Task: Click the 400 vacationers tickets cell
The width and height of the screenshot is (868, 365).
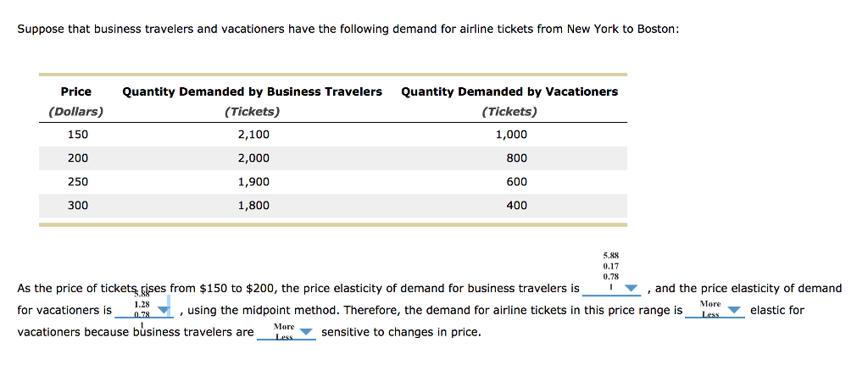Action: (x=516, y=206)
